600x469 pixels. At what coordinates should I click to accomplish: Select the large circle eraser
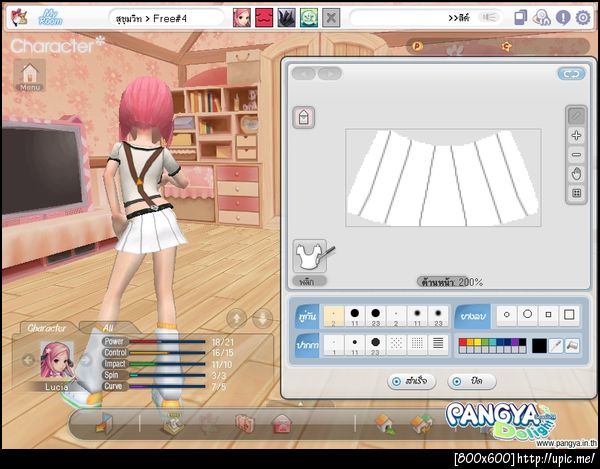(x=528, y=315)
